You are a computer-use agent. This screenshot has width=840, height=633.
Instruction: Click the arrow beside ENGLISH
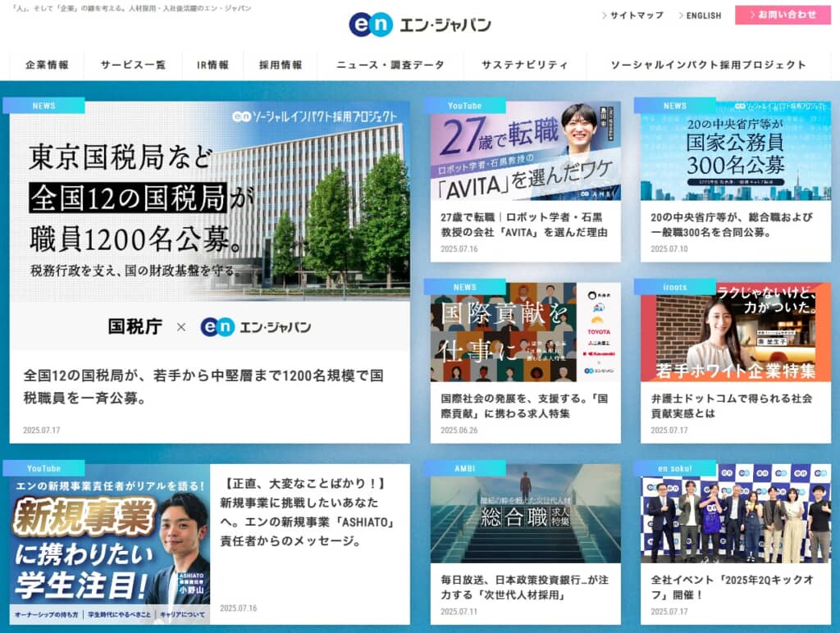pyautogui.click(x=681, y=16)
